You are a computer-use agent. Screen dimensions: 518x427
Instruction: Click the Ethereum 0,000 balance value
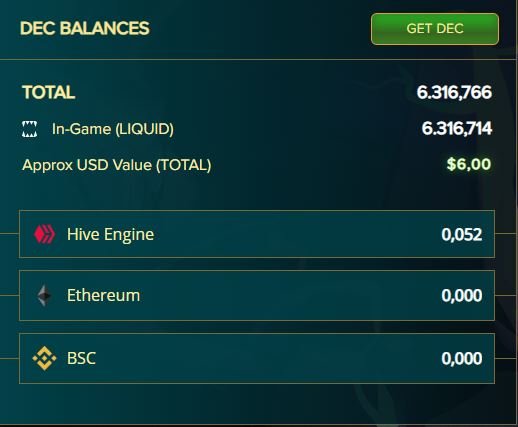[x=462, y=295]
